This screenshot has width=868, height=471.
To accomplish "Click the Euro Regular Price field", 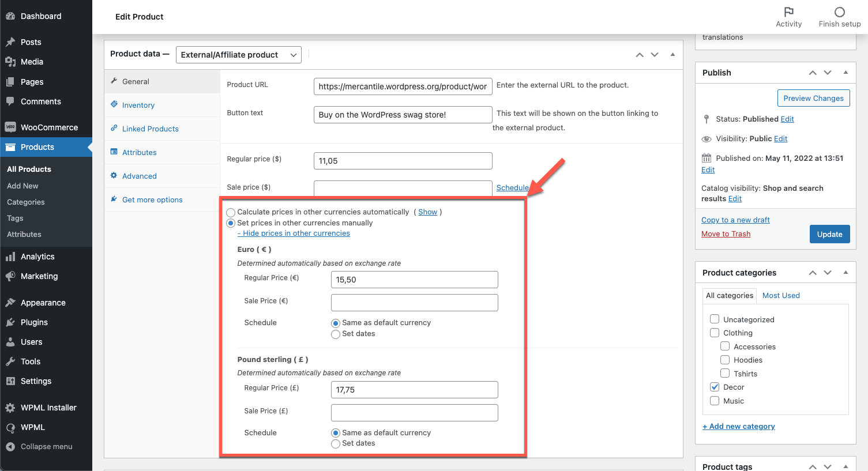I will [x=414, y=280].
